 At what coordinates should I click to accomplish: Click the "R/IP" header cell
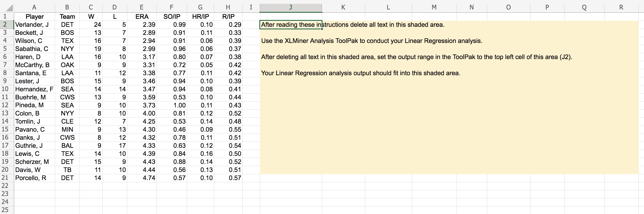point(228,17)
